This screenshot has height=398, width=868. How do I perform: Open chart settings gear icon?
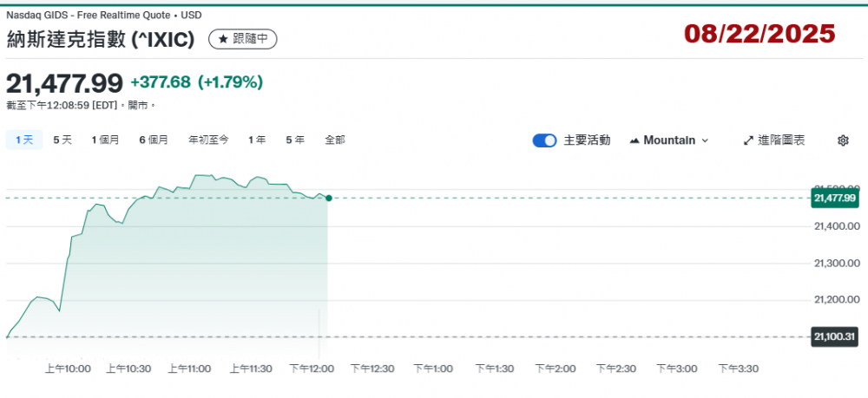(842, 140)
